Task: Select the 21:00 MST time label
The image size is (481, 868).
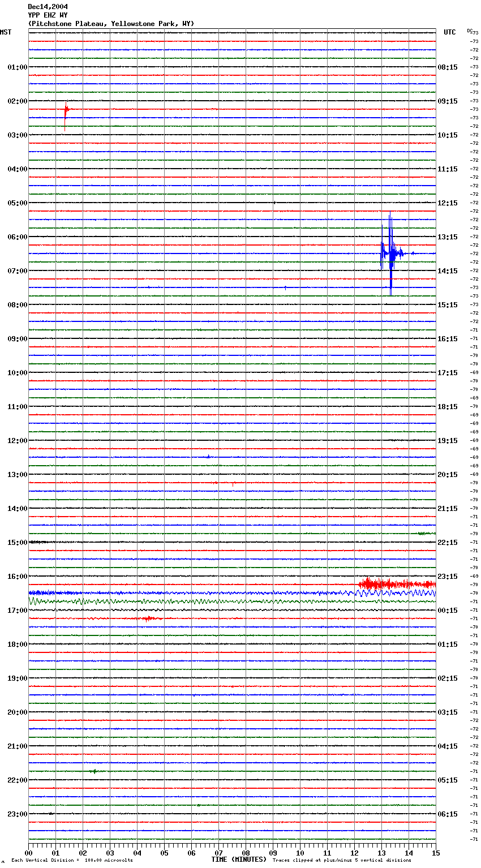Action: pyautogui.click(x=17, y=746)
